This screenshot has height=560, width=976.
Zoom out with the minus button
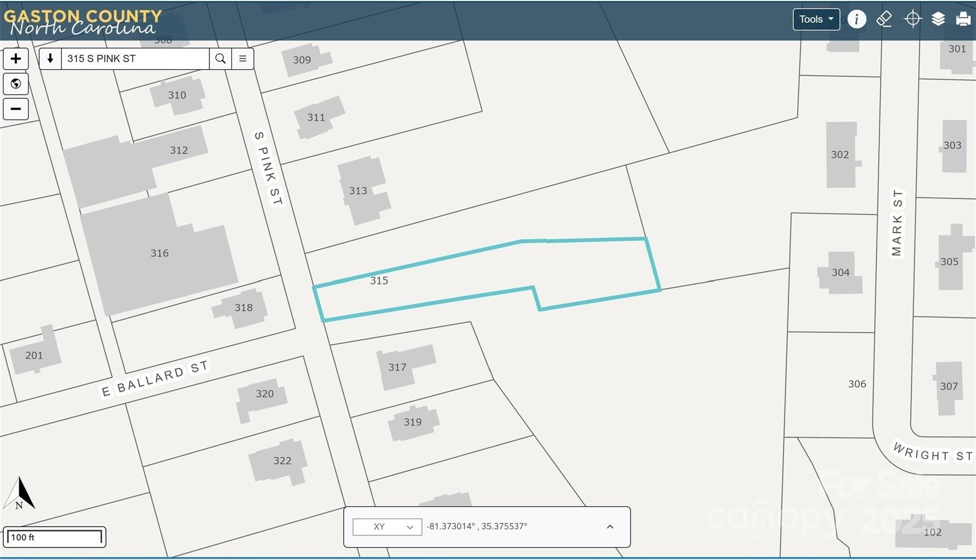pyautogui.click(x=16, y=109)
